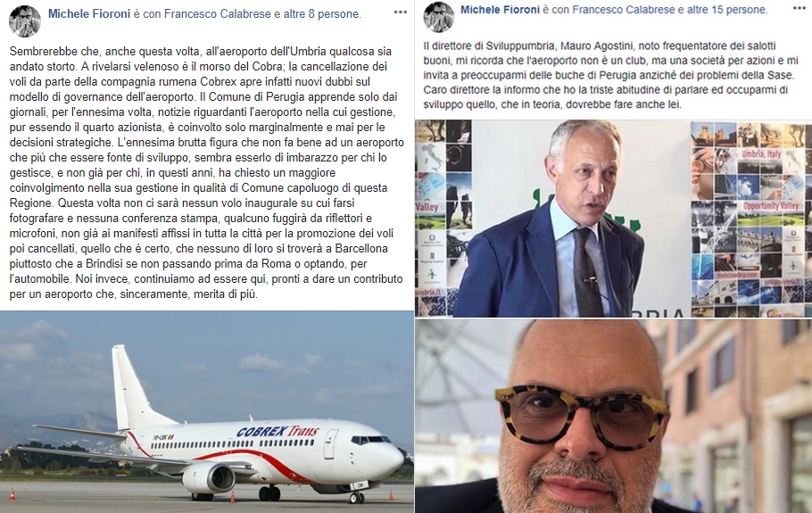Click the right post text about Sviluppumbria director
Image resolution: width=812 pixels, height=513 pixels.
point(609,75)
